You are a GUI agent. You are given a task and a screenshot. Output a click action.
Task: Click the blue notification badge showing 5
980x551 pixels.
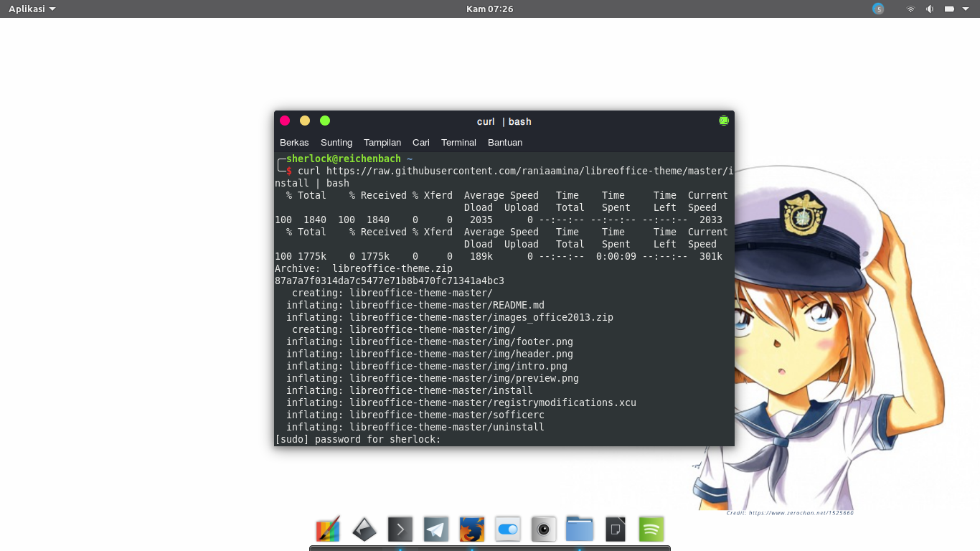[878, 9]
